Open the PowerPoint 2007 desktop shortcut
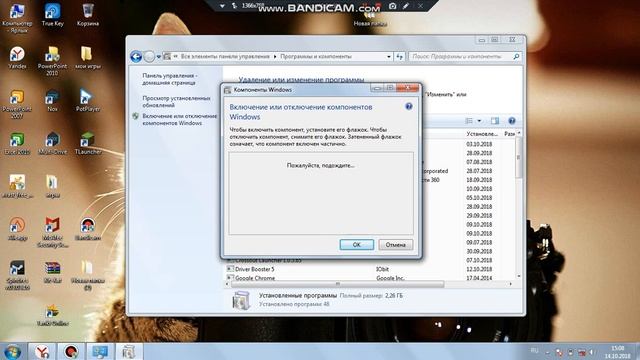Screen dimensions: 640x360 tap(17, 104)
